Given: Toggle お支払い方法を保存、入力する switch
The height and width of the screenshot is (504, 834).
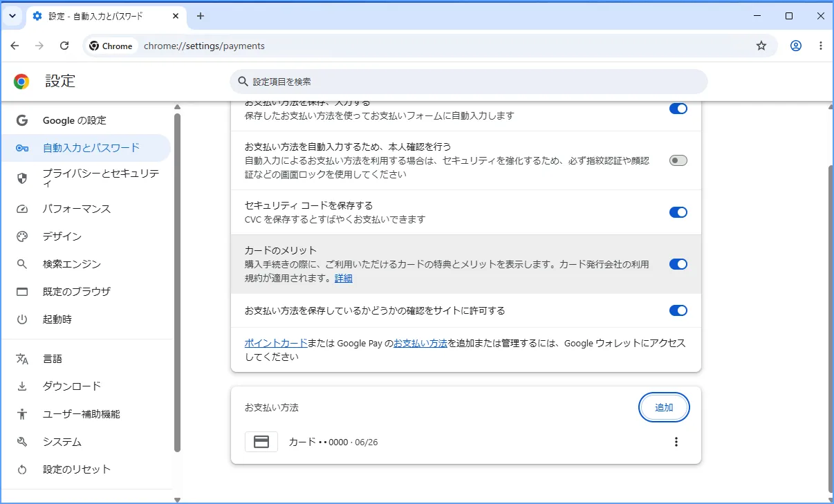Looking at the screenshot, I should tap(678, 109).
